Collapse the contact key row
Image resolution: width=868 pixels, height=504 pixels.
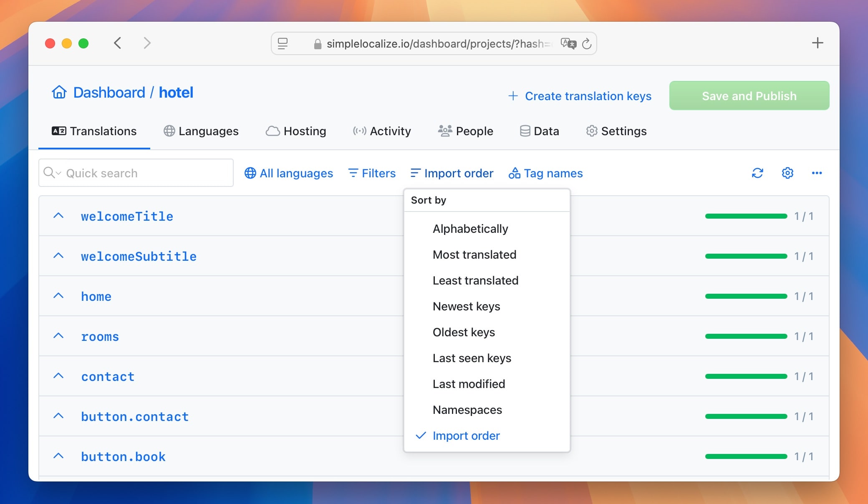point(58,376)
